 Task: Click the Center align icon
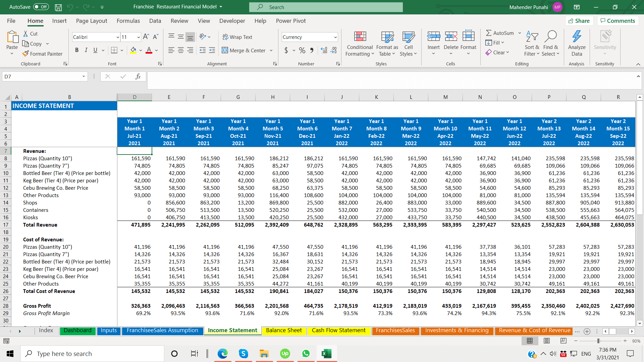181,50
